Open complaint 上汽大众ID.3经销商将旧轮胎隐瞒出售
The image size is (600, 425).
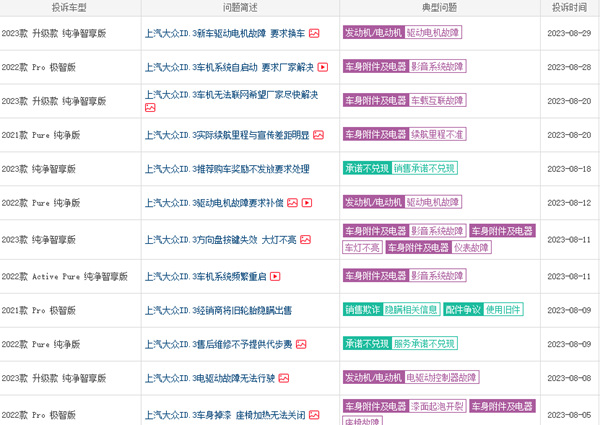point(218,311)
